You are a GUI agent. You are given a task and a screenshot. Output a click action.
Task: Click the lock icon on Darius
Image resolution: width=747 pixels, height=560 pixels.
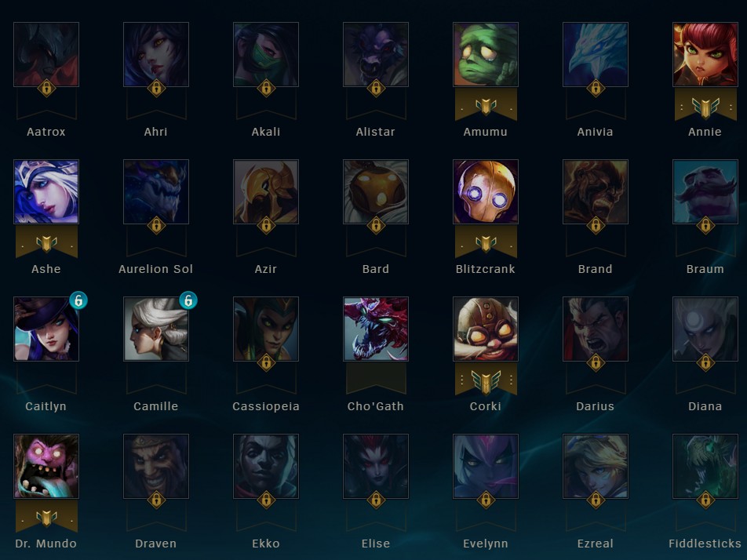pos(596,362)
